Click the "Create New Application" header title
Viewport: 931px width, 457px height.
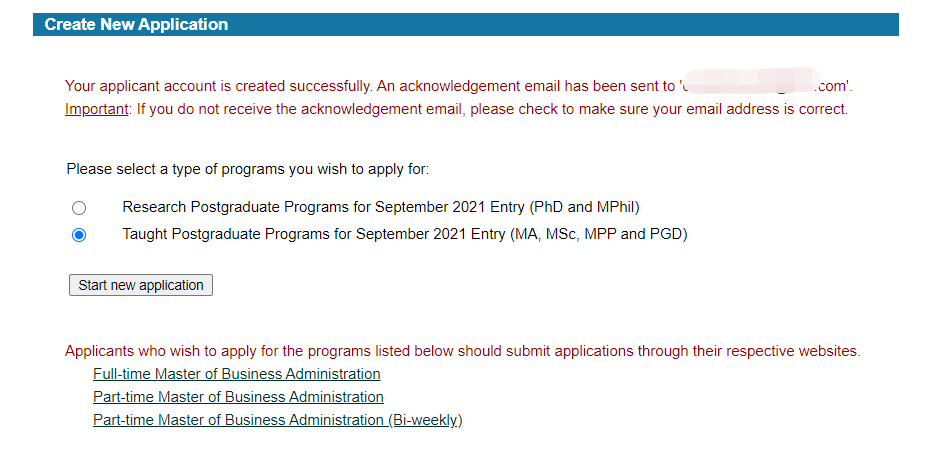(136, 24)
